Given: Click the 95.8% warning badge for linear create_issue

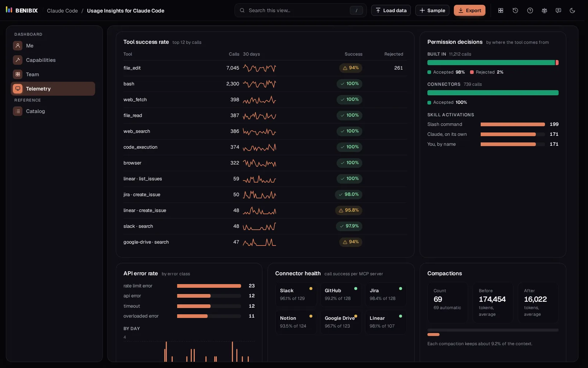Looking at the screenshot, I should pos(349,210).
